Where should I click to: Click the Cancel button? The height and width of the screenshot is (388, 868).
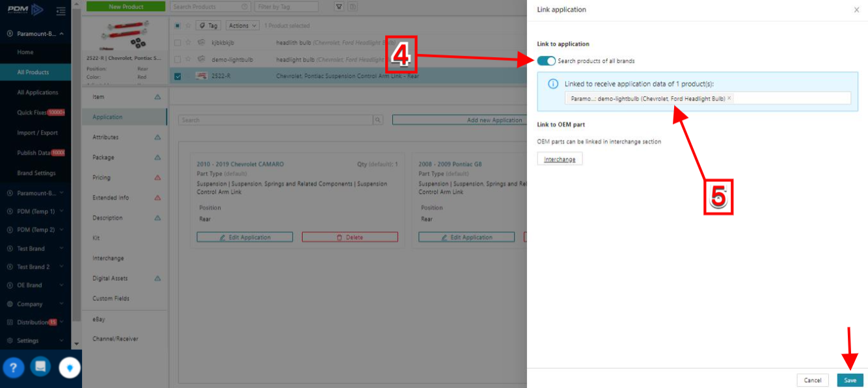point(813,380)
